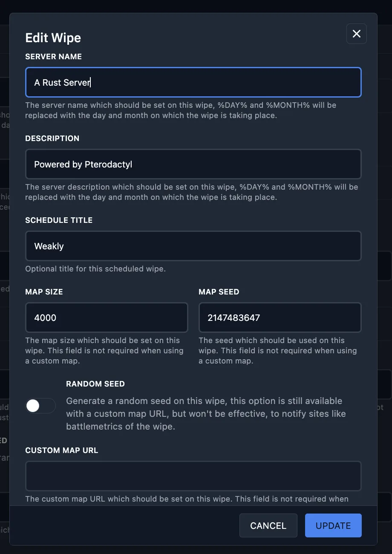The width and height of the screenshot is (392, 554).
Task: Click the Schedule Title input containing Weakly
Action: [x=193, y=246]
